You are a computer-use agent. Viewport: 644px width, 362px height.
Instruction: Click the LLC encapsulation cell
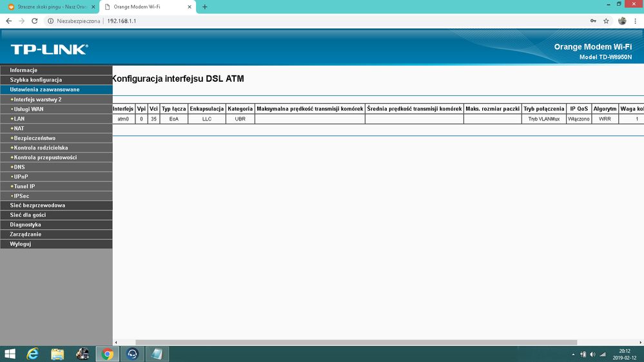[206, 119]
